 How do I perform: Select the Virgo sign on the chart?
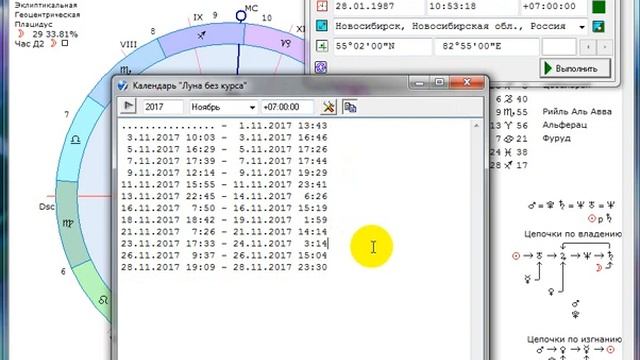click(68, 223)
